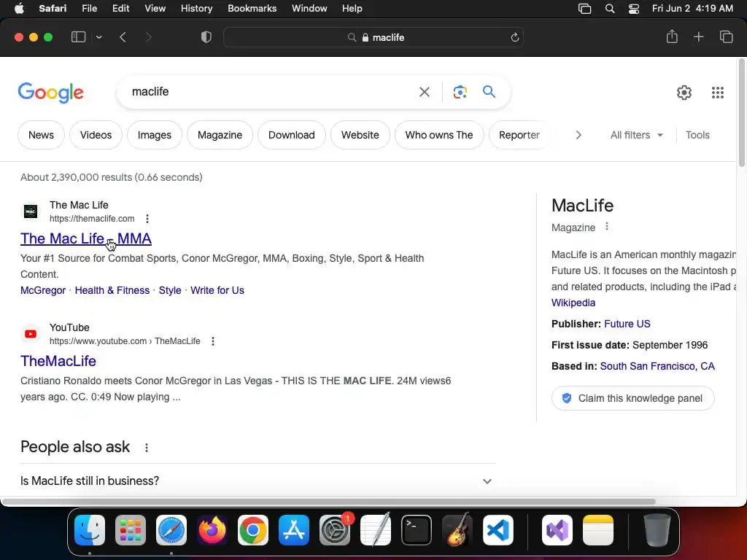Reload page with the refresh icon
Image resolution: width=747 pixels, height=560 pixels.
point(514,37)
